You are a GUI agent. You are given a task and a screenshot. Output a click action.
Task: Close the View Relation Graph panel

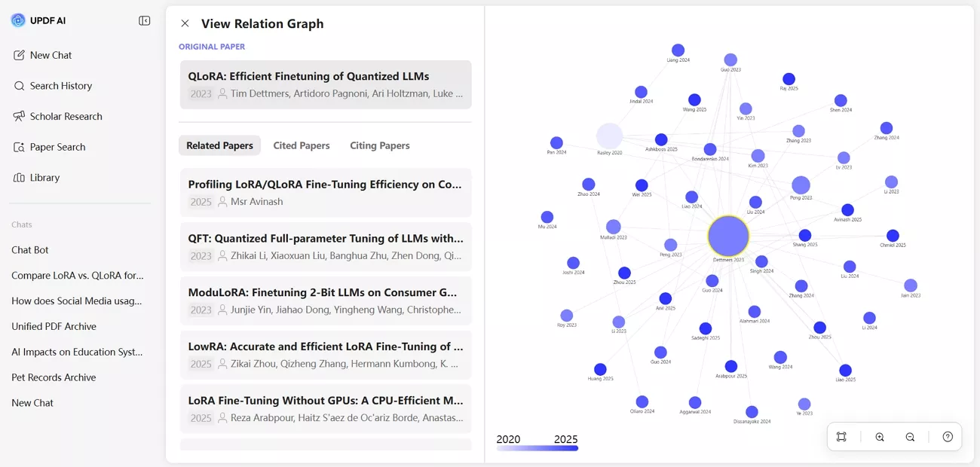click(x=185, y=23)
